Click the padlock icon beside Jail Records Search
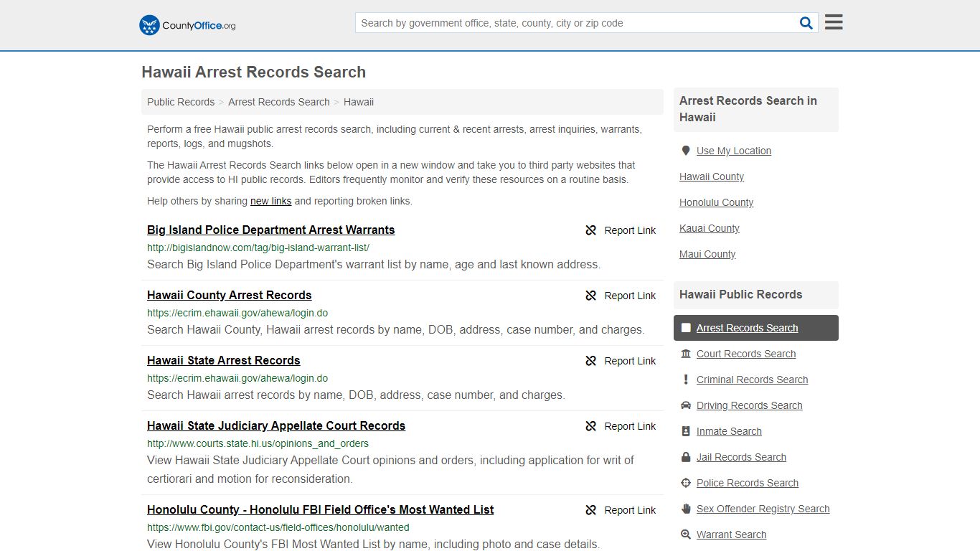The height and width of the screenshot is (551, 980). click(686, 457)
